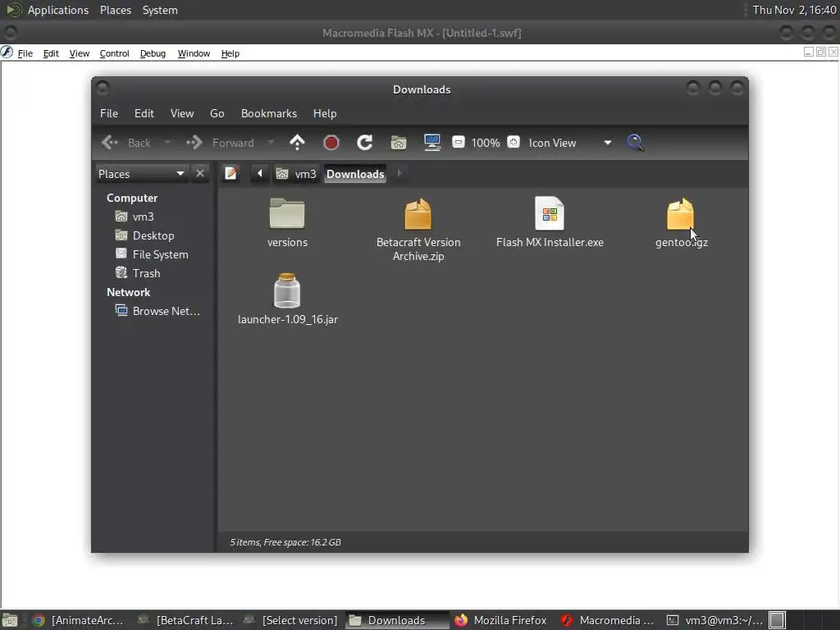The image size is (840, 630).
Task: Open the System panel menu
Action: 160,10
